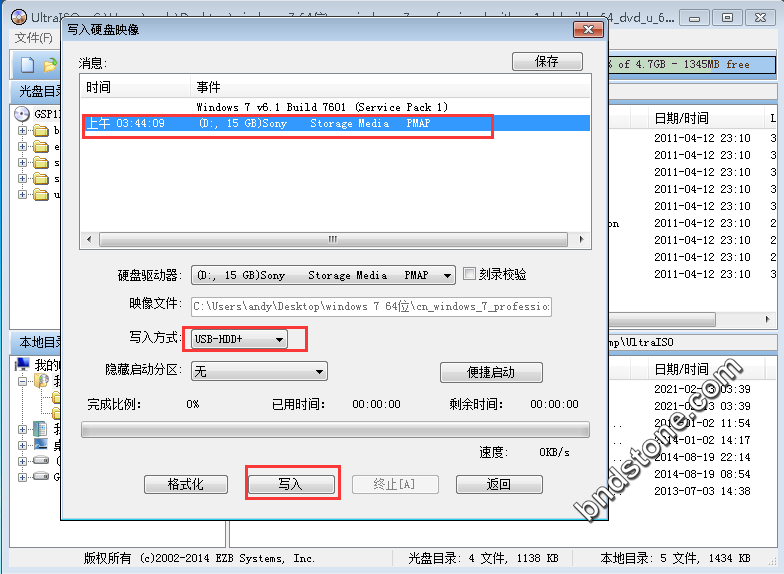The image size is (784, 574).
Task: Click the upper 日期/时间 column header
Action: [x=706, y=118]
